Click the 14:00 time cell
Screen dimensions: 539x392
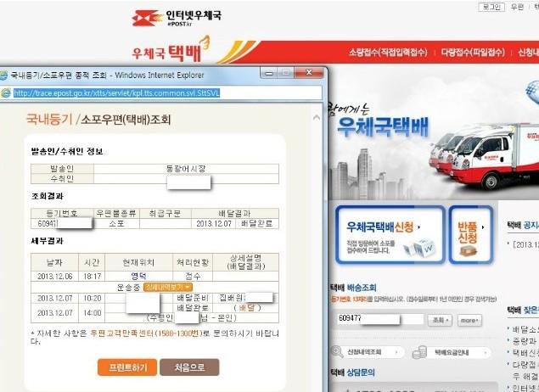[93, 313]
